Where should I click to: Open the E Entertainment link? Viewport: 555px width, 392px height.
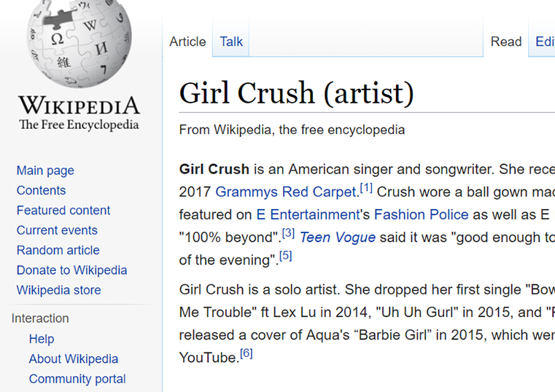pos(308,215)
